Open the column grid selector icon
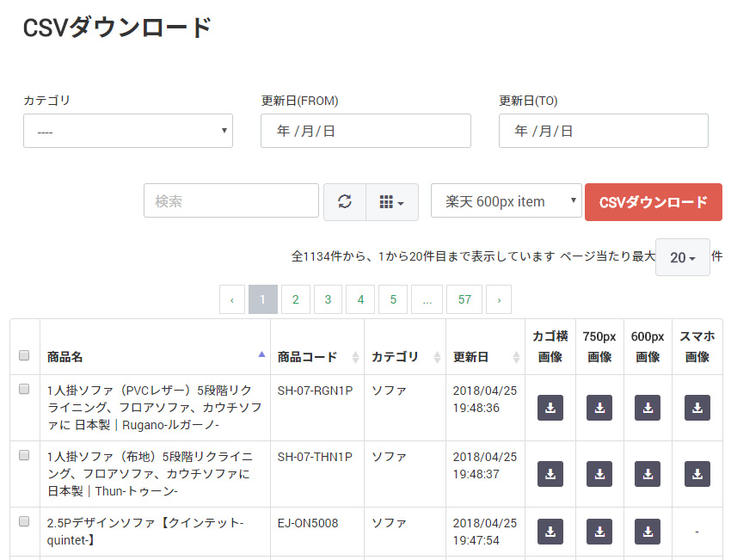This screenshot has height=560, width=731. pos(391,201)
